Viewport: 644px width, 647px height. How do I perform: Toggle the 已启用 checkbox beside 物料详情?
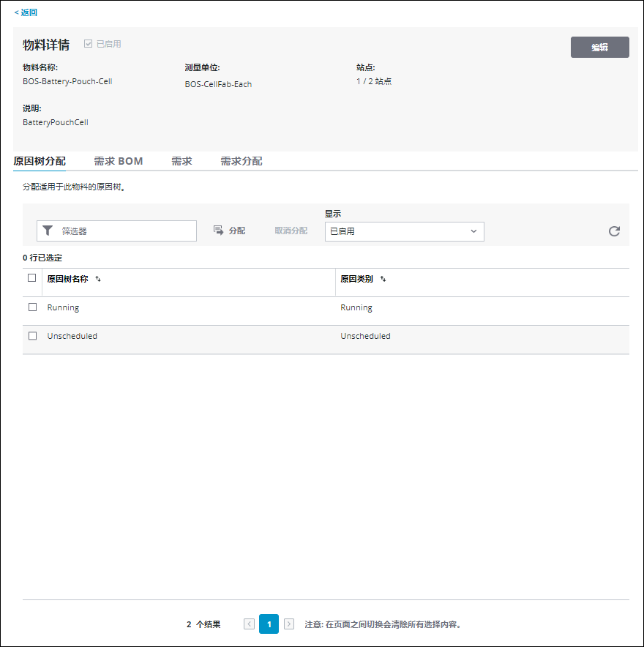88,44
